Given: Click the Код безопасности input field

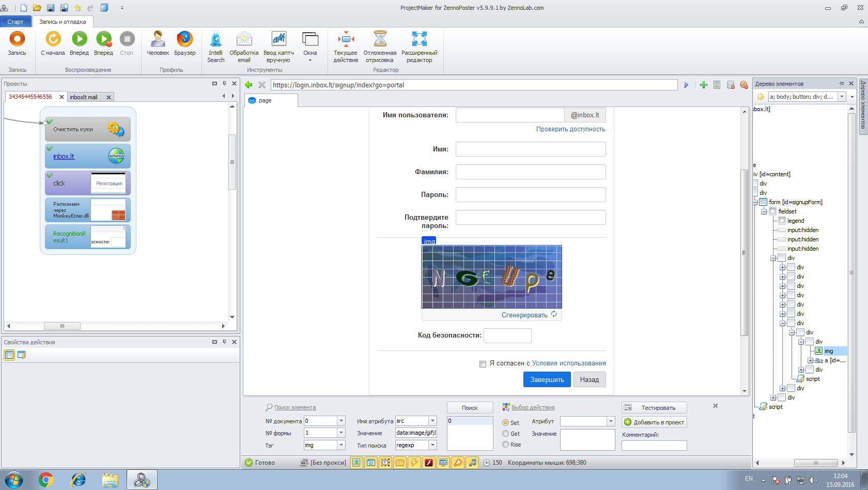Looking at the screenshot, I should click(x=507, y=335).
